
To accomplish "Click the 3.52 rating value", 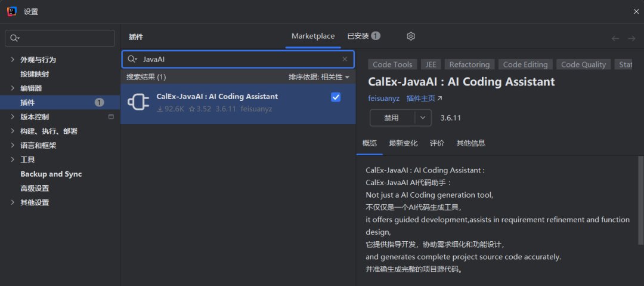I will pos(200,109).
